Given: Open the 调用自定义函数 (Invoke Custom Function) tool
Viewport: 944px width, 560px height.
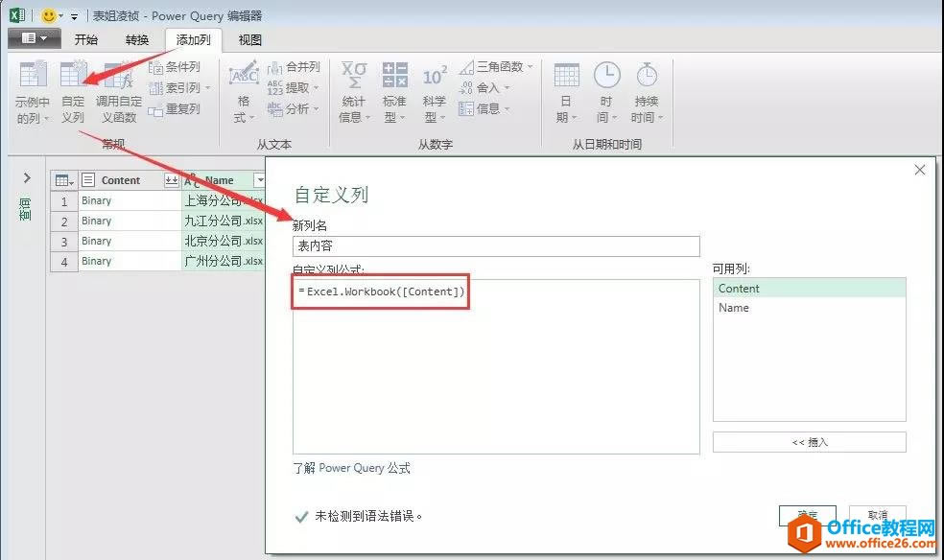Looking at the screenshot, I should click(117, 91).
